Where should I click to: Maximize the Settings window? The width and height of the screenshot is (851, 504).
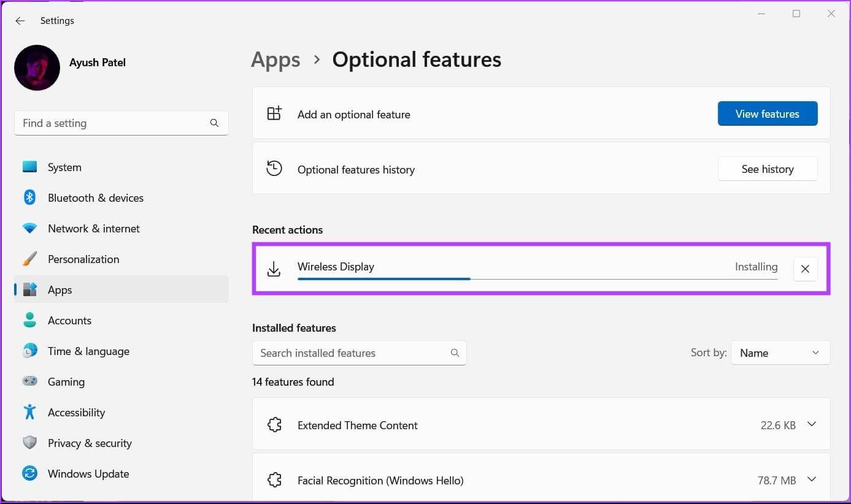click(x=796, y=13)
